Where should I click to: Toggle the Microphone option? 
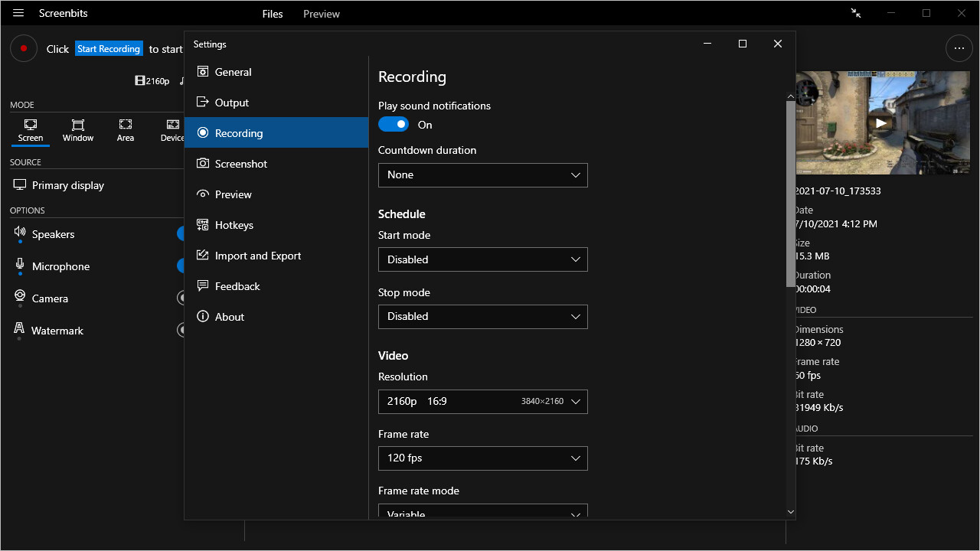(181, 266)
